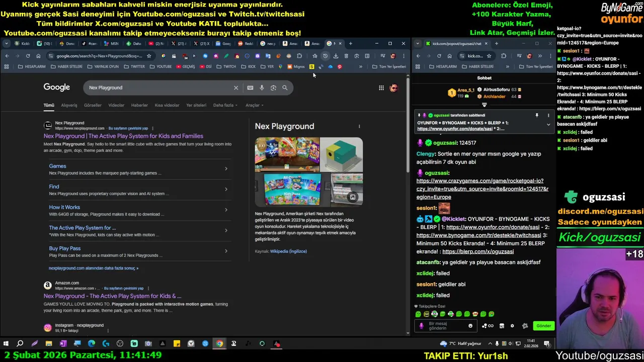Switch to the Videolar search tab
Screen dimensions: 644x362
(116, 105)
